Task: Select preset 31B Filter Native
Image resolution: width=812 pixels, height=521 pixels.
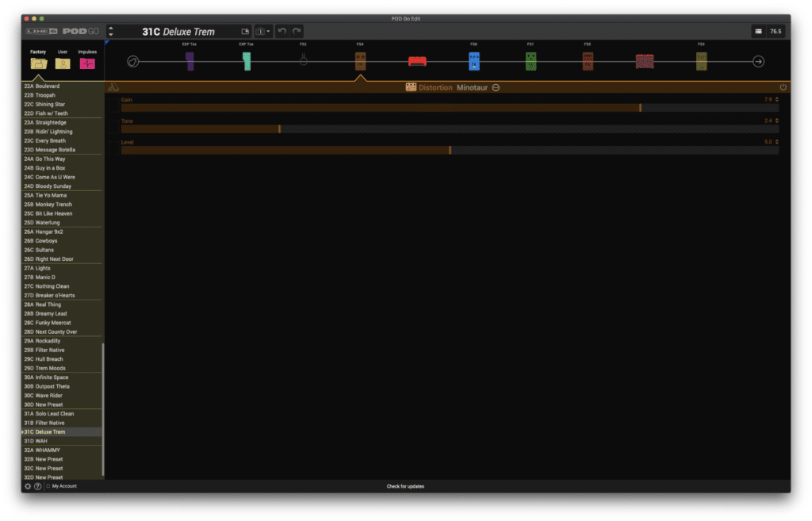Action: pos(62,423)
